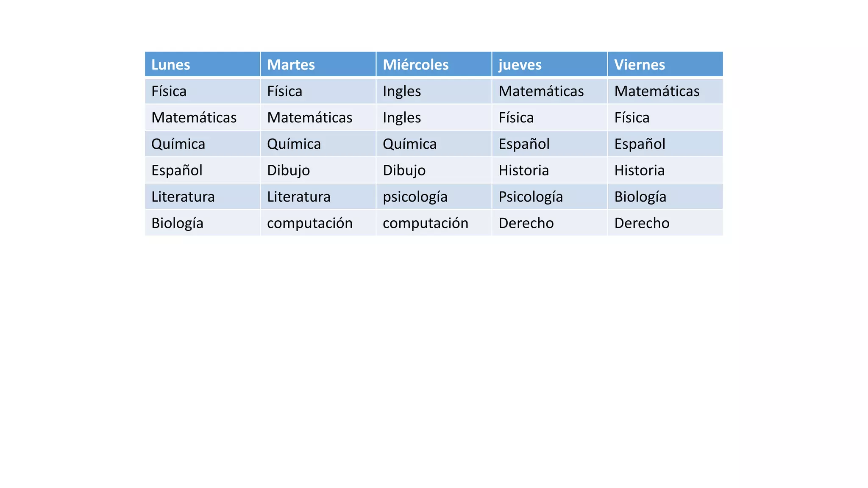Select computación cell under Martes
The height and width of the screenshot is (488, 868).
309,223
